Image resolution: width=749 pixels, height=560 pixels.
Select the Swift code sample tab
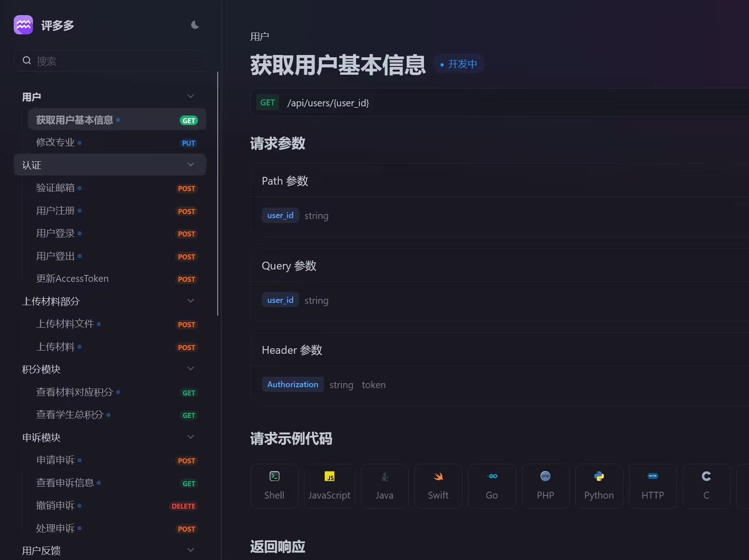(438, 486)
